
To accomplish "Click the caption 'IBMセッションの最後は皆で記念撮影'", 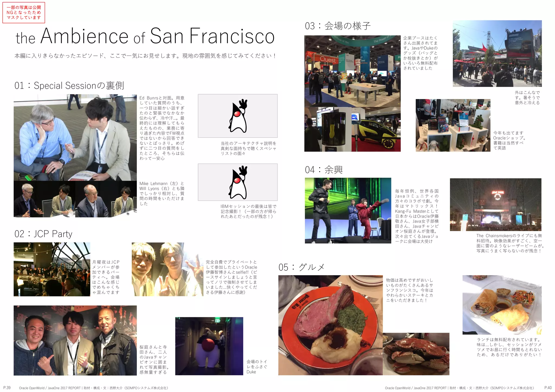I will click(249, 211).
